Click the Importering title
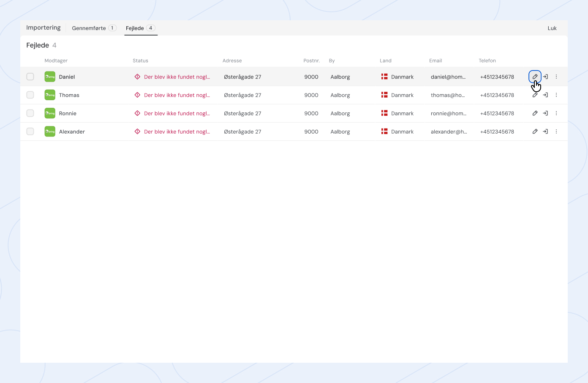 44,27
